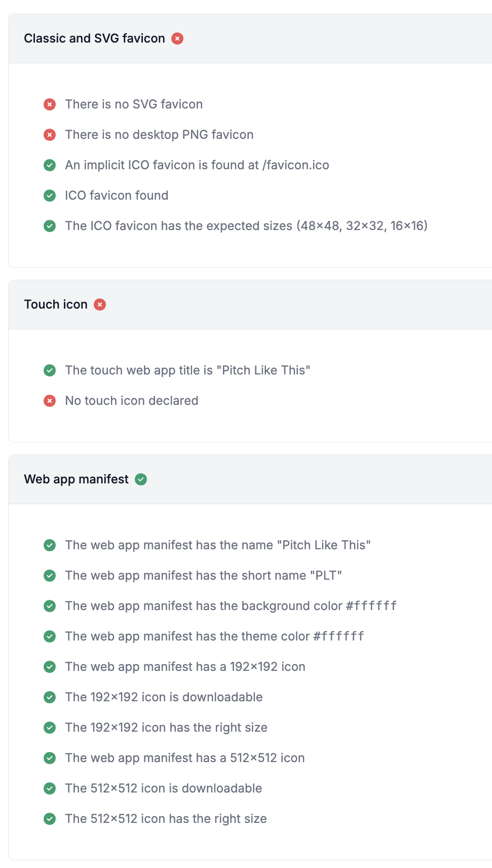Click the red error icon next to Touch icon heading
Viewport: 492px width, 868px height.
[100, 305]
